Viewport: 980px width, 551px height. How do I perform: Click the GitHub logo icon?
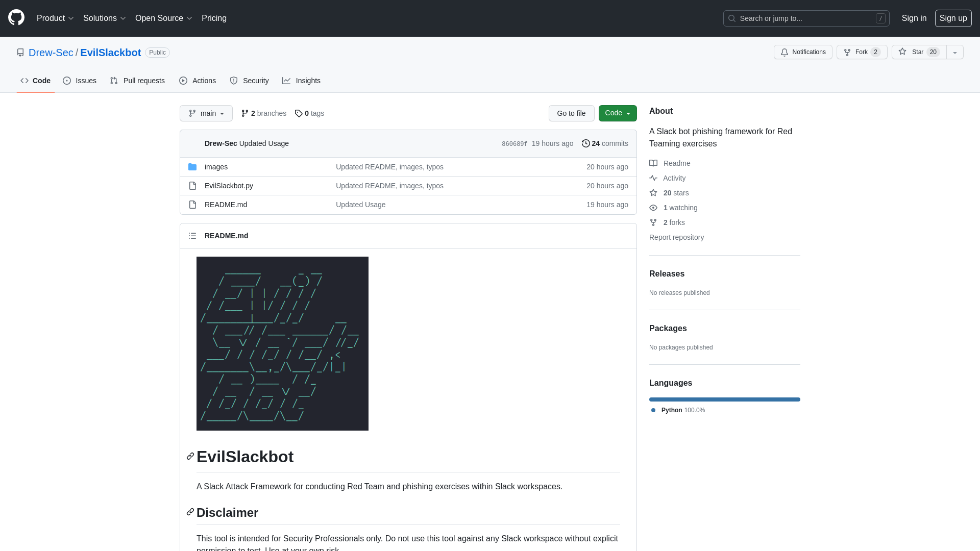(x=16, y=18)
